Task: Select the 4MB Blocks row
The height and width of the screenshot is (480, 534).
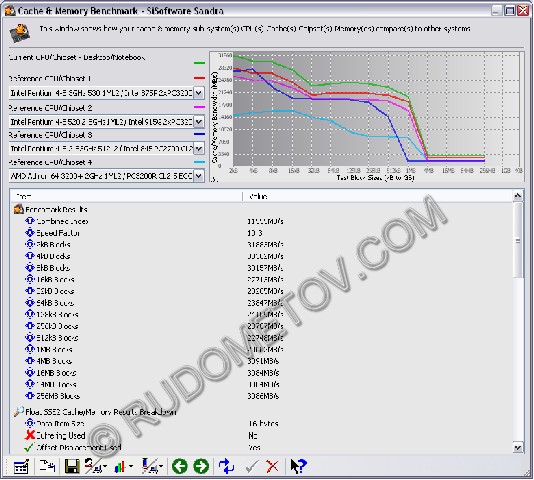Action: coord(261,361)
